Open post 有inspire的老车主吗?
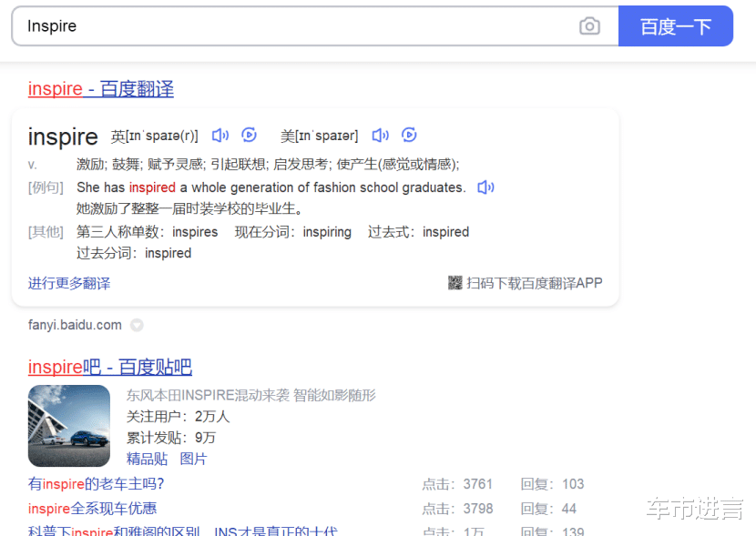This screenshot has height=536, width=756. click(x=96, y=484)
